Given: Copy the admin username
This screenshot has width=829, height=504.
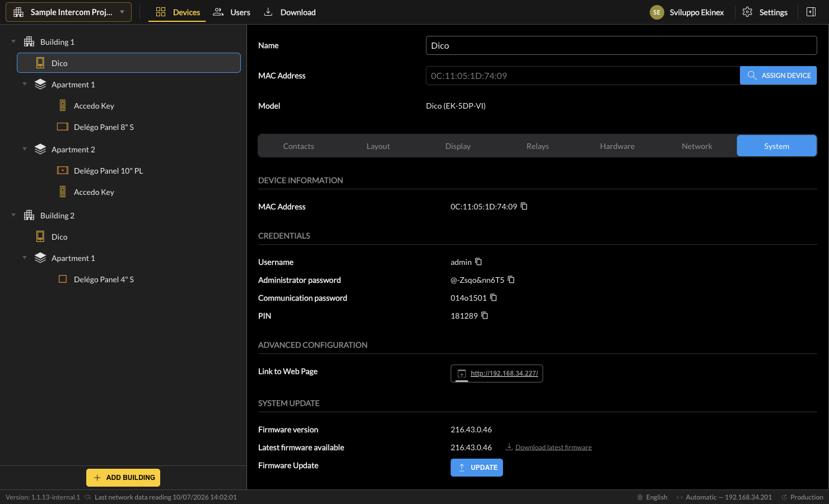Looking at the screenshot, I should point(478,262).
